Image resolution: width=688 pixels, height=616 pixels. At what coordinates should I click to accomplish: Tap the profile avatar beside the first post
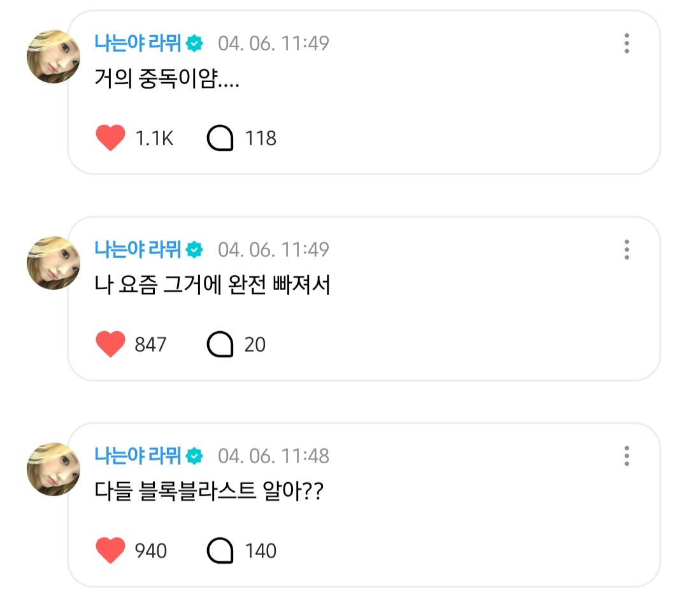(53, 56)
